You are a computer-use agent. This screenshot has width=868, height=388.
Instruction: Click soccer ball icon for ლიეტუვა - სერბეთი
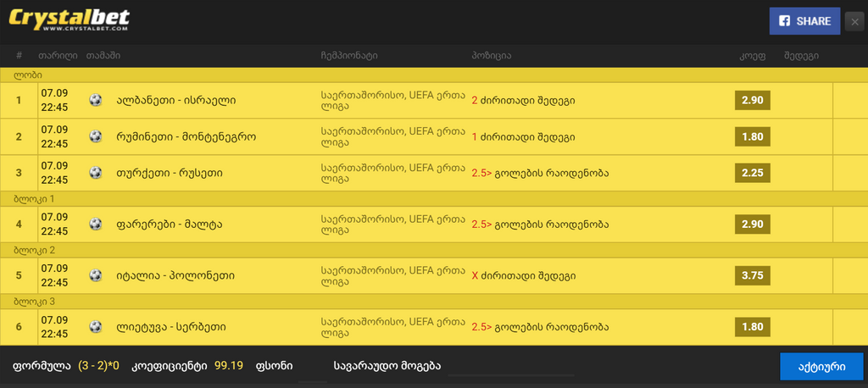(x=96, y=326)
